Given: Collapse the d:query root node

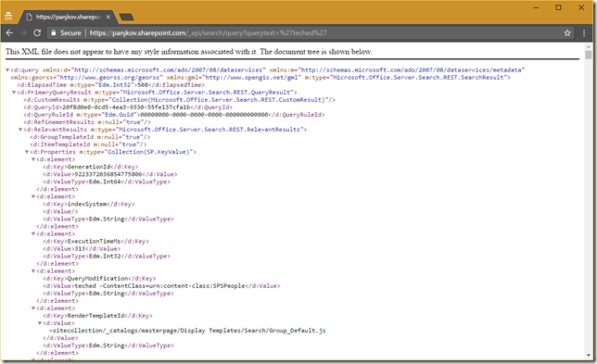Looking at the screenshot, I should pyautogui.click(x=7, y=70).
